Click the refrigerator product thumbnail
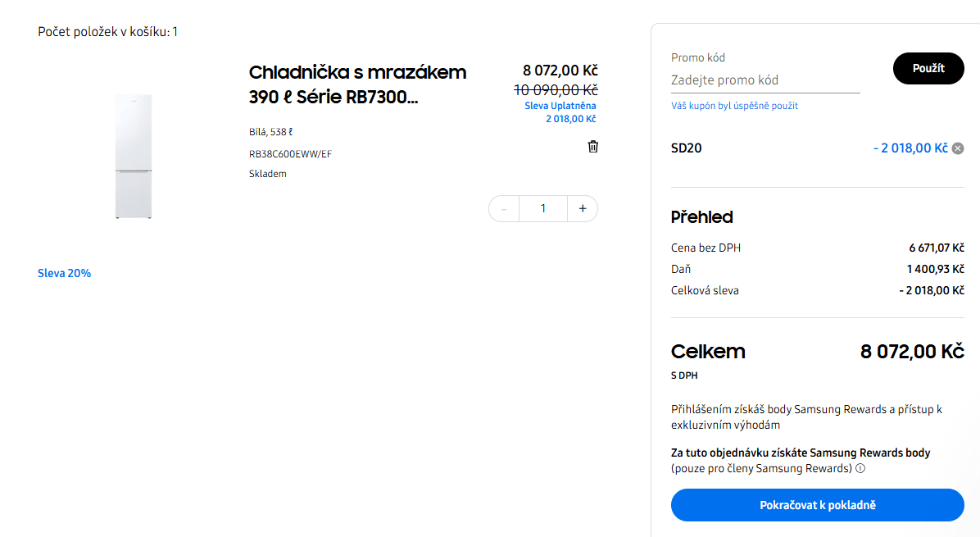The image size is (980, 537). (134, 156)
